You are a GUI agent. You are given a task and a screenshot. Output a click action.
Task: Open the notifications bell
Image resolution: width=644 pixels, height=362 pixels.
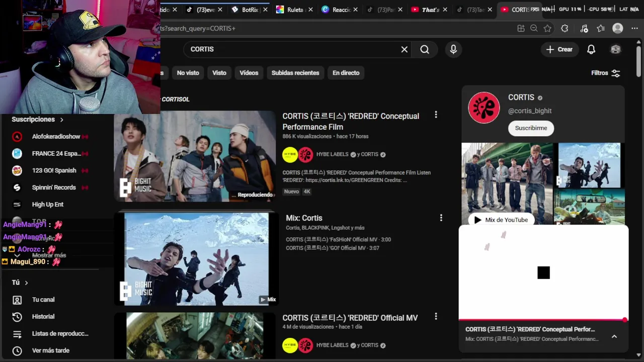coord(591,49)
